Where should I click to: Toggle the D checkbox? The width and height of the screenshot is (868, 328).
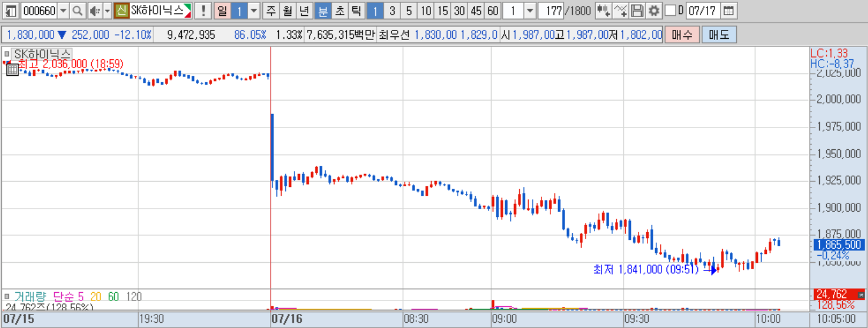pyautogui.click(x=670, y=11)
